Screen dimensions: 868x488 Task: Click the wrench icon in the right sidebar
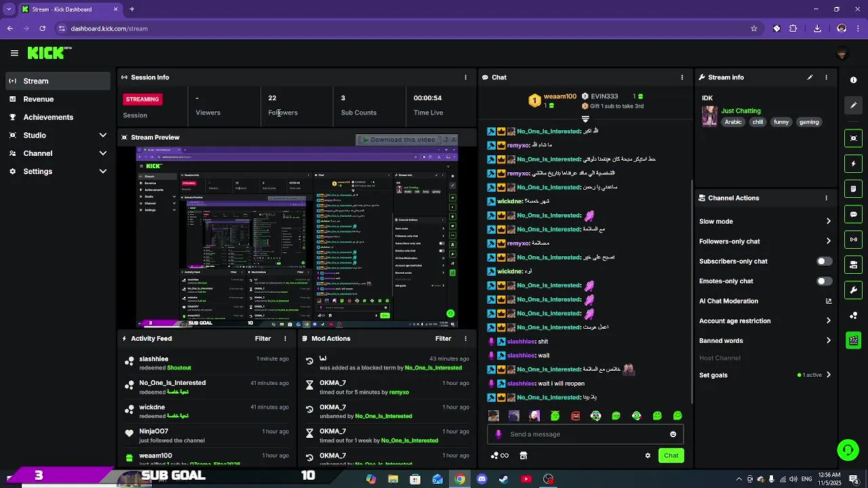click(x=853, y=290)
